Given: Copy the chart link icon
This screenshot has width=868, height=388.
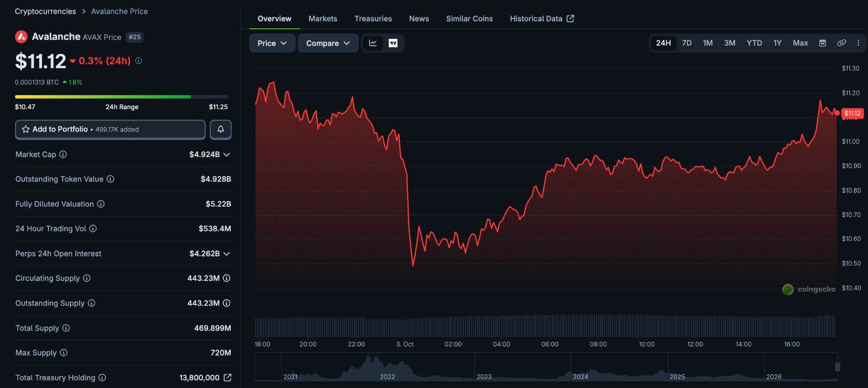Looking at the screenshot, I should click(842, 43).
